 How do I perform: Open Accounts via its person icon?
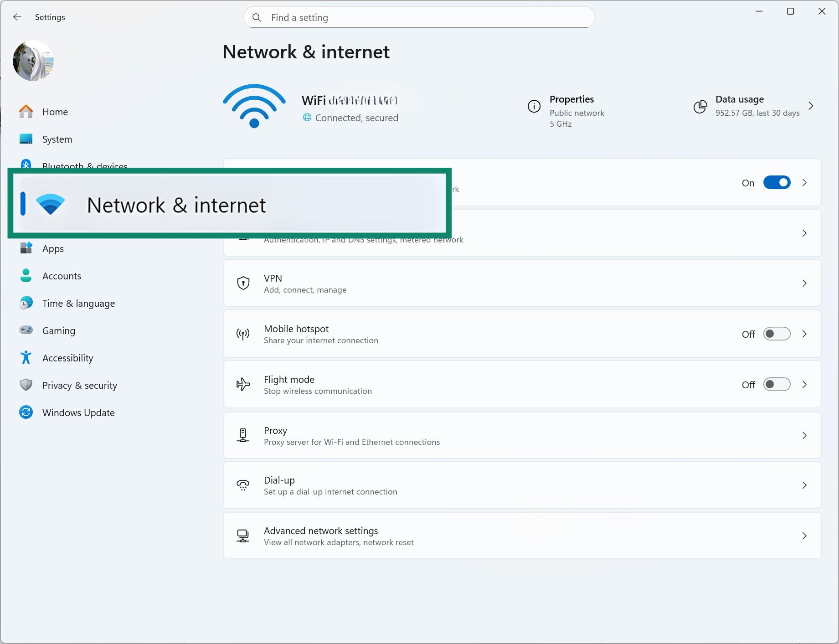[26, 276]
